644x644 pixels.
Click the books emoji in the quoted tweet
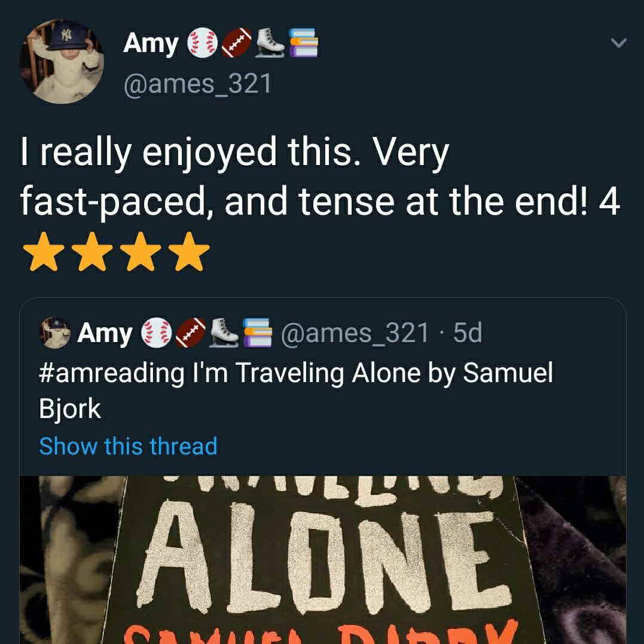pyautogui.click(x=257, y=332)
